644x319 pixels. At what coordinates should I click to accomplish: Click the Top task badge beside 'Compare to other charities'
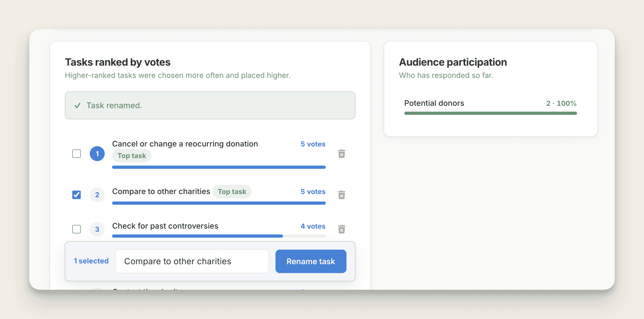(232, 192)
